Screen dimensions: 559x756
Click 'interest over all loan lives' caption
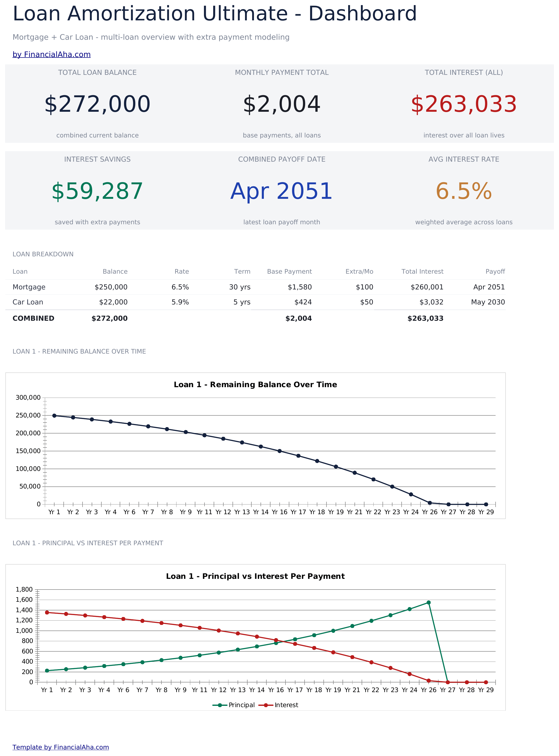coord(463,135)
